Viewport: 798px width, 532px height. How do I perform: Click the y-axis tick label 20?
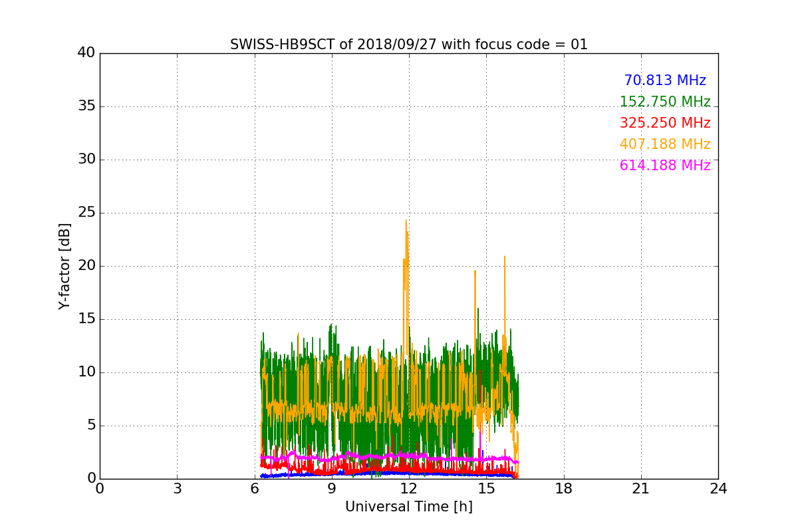coord(86,266)
